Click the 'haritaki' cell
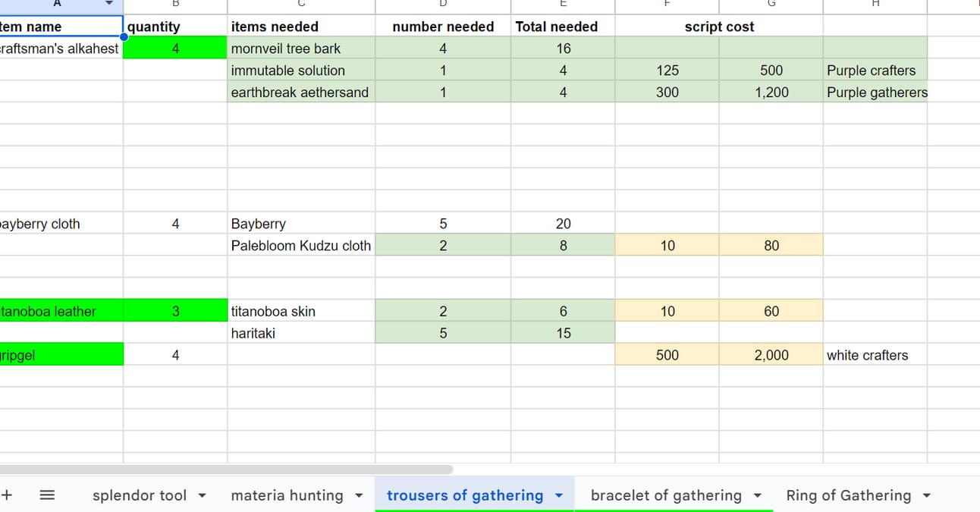Screen dimensions: 980x512 click(301, 333)
